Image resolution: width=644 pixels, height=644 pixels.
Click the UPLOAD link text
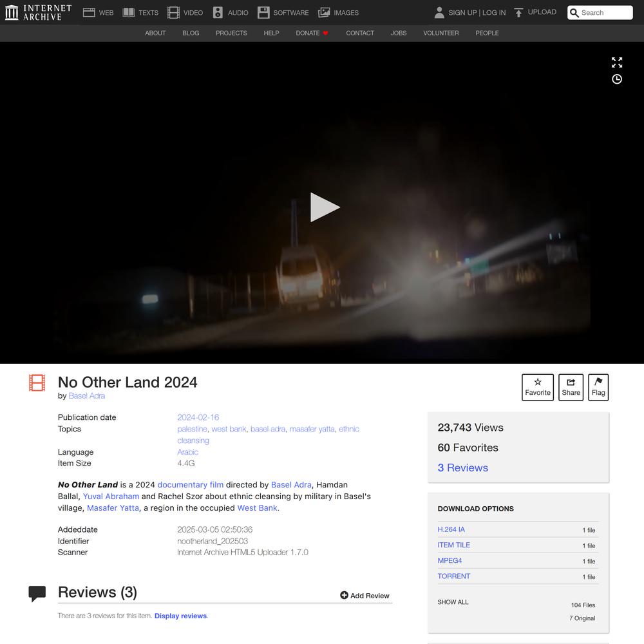pos(542,12)
